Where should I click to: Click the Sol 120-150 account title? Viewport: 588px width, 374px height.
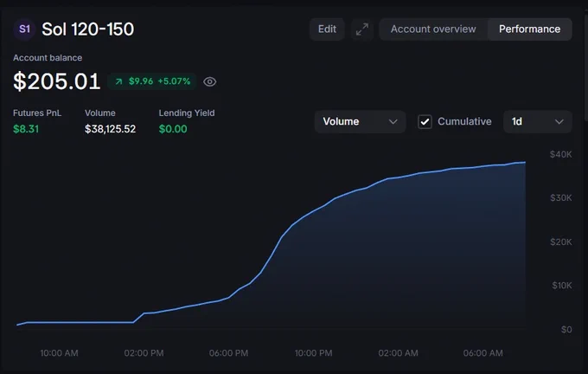tap(87, 29)
